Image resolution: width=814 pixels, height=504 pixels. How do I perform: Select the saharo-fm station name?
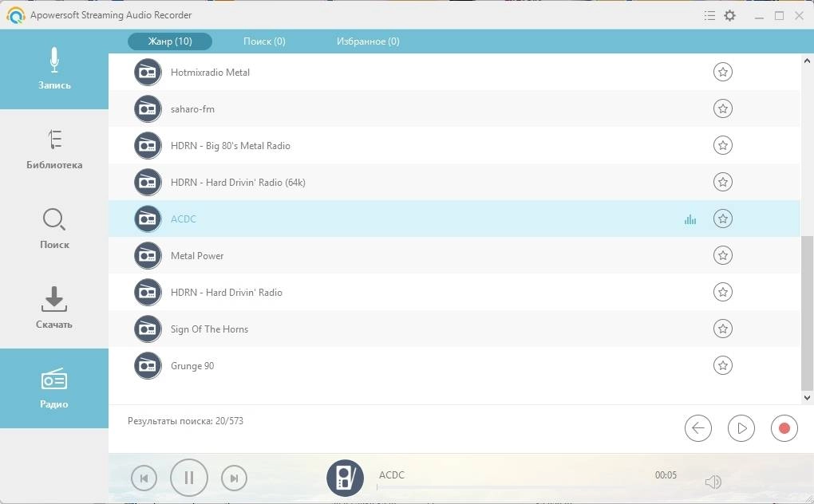(x=192, y=109)
